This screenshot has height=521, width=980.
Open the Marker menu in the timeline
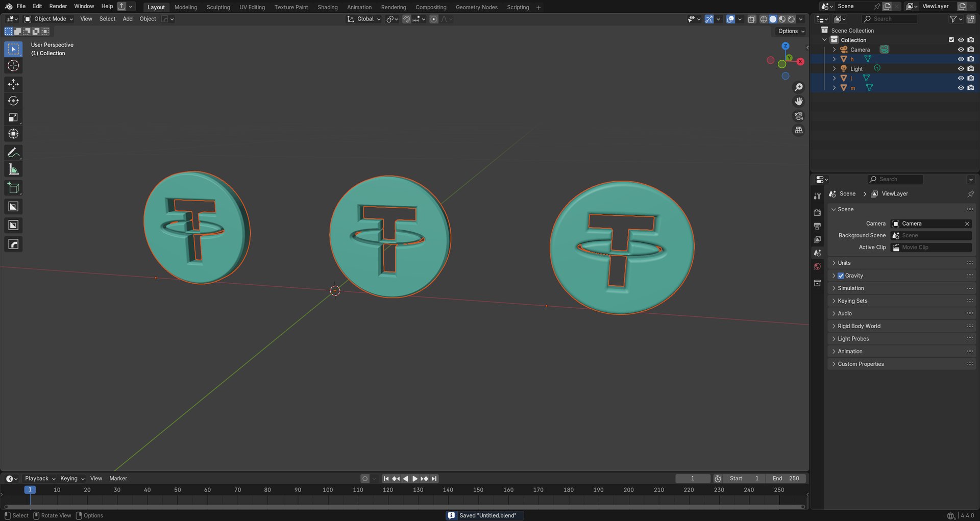tap(118, 479)
